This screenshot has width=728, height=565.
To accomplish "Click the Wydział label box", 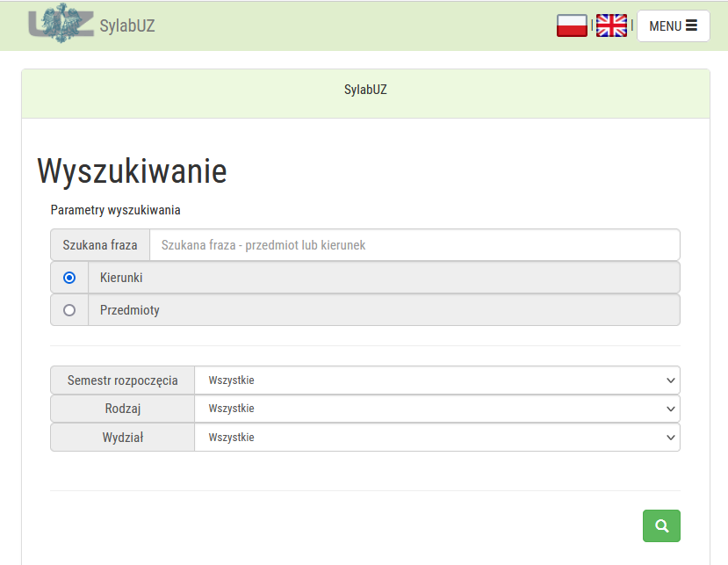I will click(123, 438).
